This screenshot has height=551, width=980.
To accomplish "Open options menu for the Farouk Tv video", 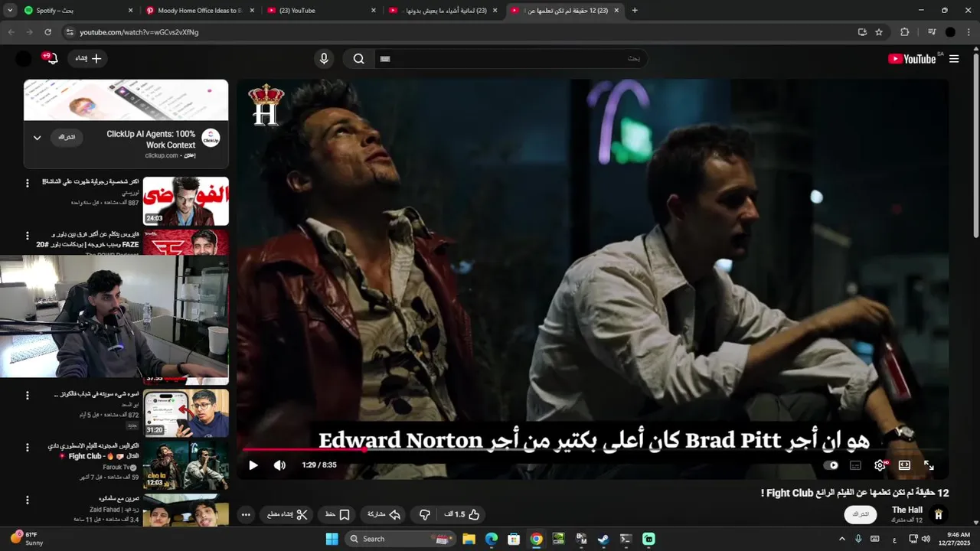I will pyautogui.click(x=28, y=448).
